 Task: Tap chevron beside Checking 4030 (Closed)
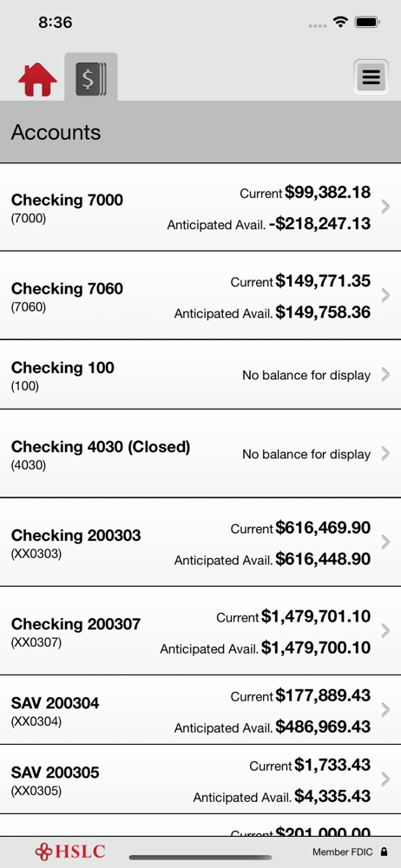(x=386, y=454)
